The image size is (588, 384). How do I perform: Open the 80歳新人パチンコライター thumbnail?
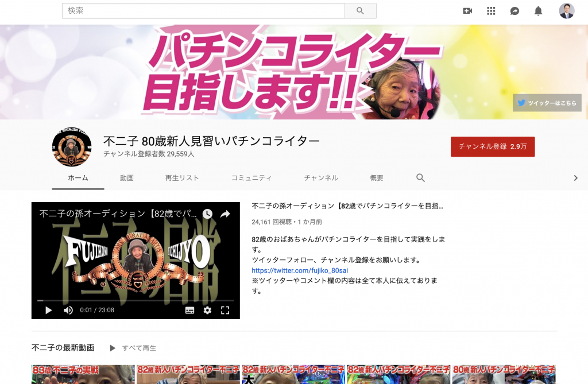pos(504,374)
